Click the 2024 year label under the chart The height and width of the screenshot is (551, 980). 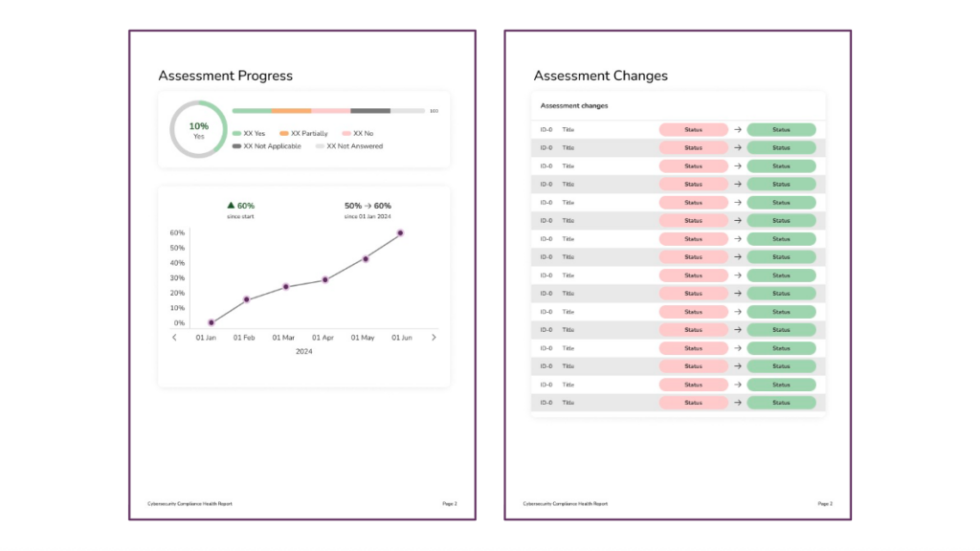(x=303, y=351)
